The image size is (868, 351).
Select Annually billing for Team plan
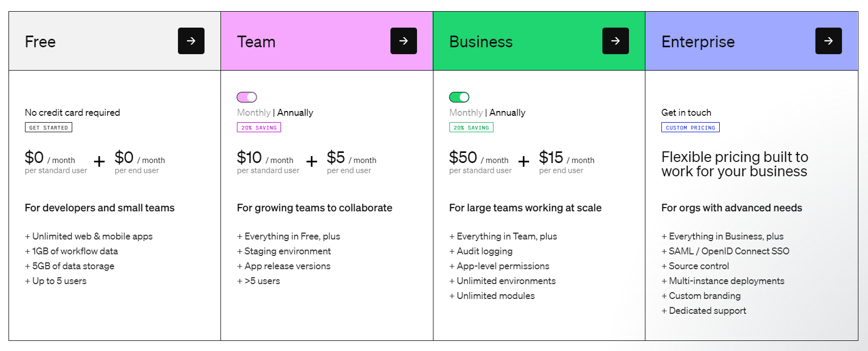[295, 113]
